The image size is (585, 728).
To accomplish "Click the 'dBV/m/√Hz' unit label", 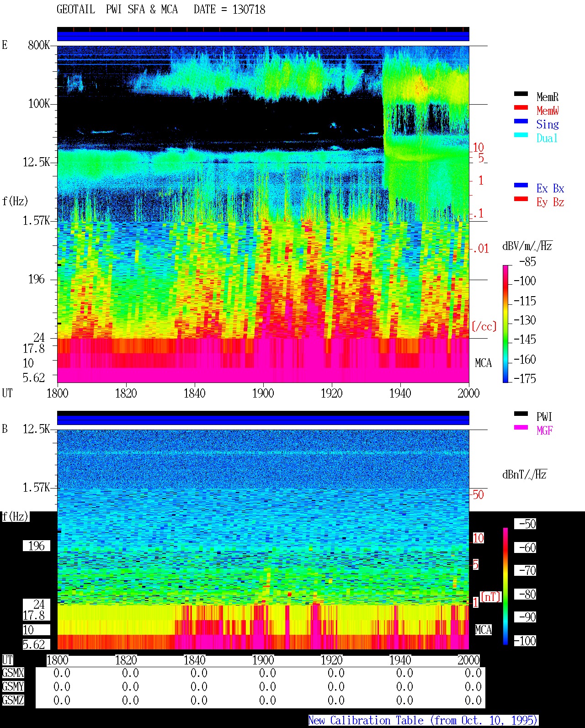I will [527, 246].
